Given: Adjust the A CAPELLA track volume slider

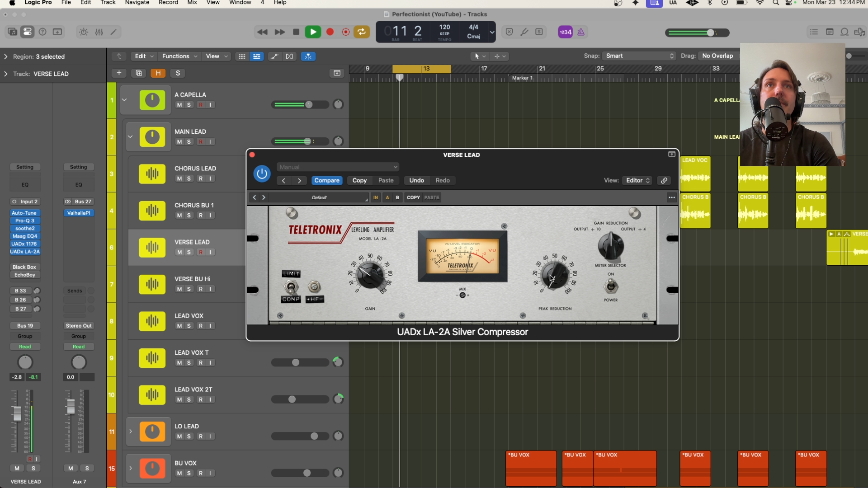Looking at the screenshot, I should click(x=309, y=105).
